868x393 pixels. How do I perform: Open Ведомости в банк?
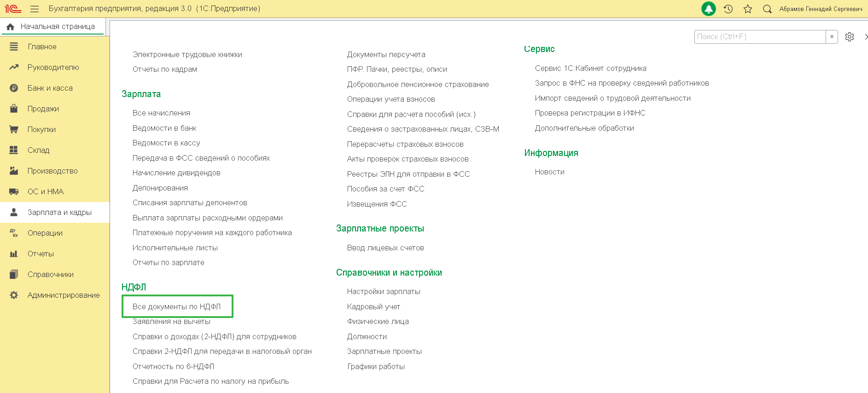(x=164, y=128)
